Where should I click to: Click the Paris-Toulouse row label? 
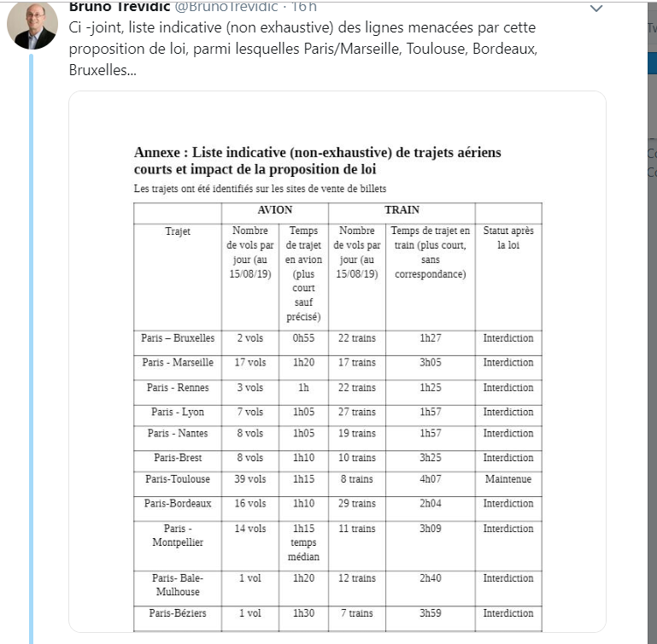[x=178, y=479]
